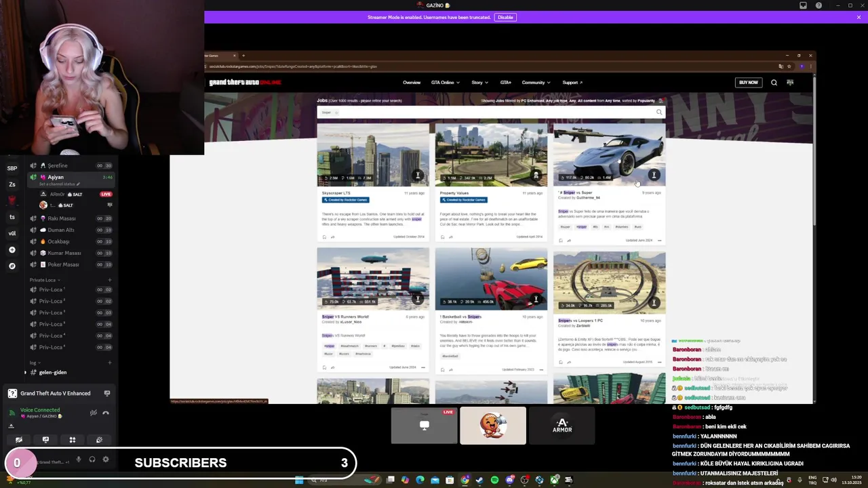This screenshot has width=868, height=488.
Task: Select the LIVE screen share tile
Action: [424, 426]
